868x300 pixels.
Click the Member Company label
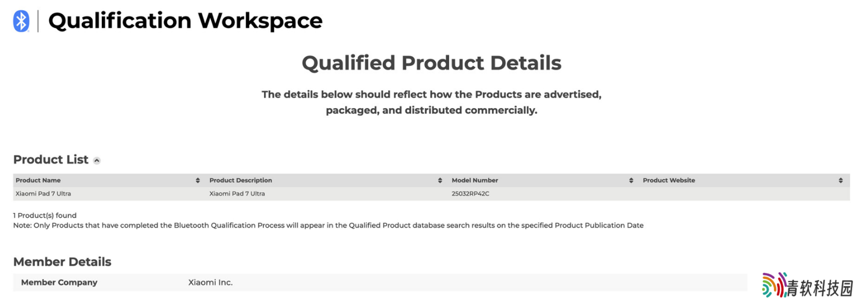pyautogui.click(x=59, y=282)
